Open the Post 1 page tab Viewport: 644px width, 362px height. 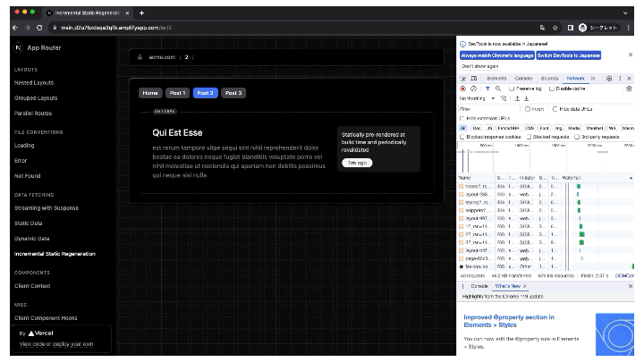177,93
